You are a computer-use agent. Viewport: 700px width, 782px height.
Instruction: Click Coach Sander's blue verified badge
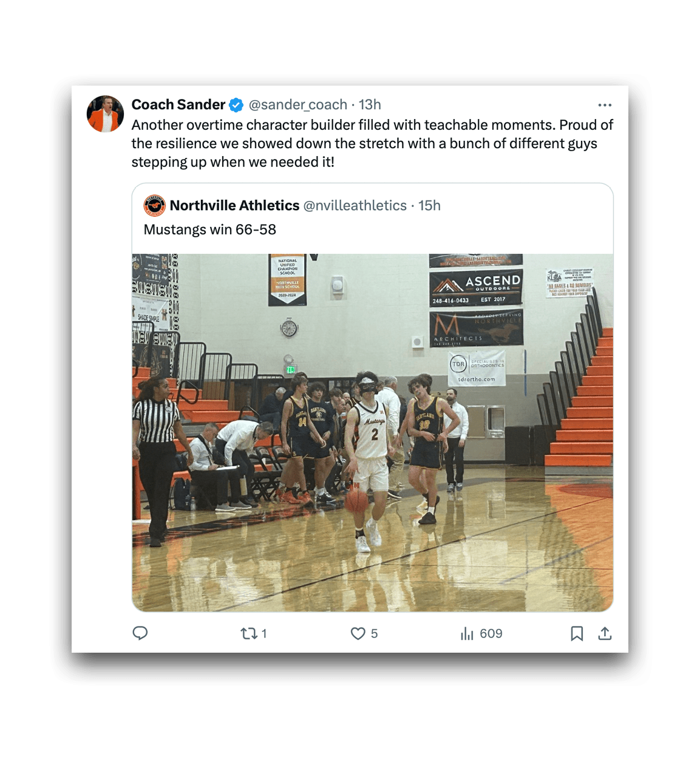(236, 105)
